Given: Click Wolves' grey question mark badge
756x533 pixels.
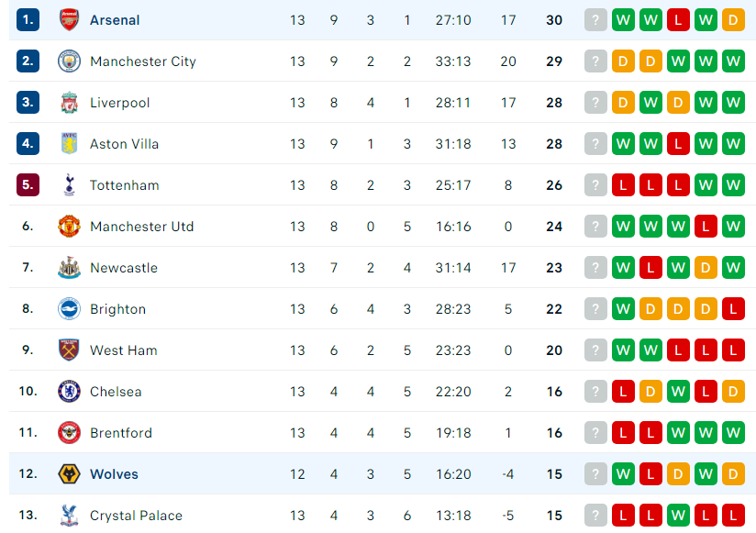Looking at the screenshot, I should tap(595, 474).
